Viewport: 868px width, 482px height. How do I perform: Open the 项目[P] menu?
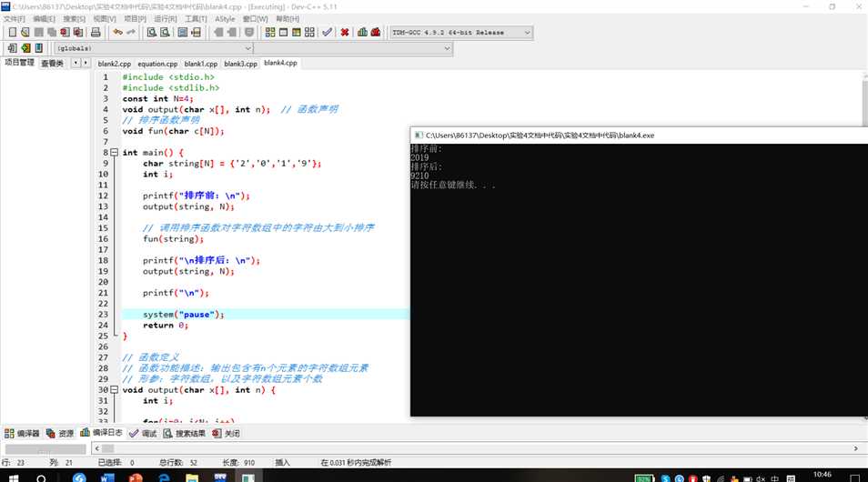coord(135,19)
